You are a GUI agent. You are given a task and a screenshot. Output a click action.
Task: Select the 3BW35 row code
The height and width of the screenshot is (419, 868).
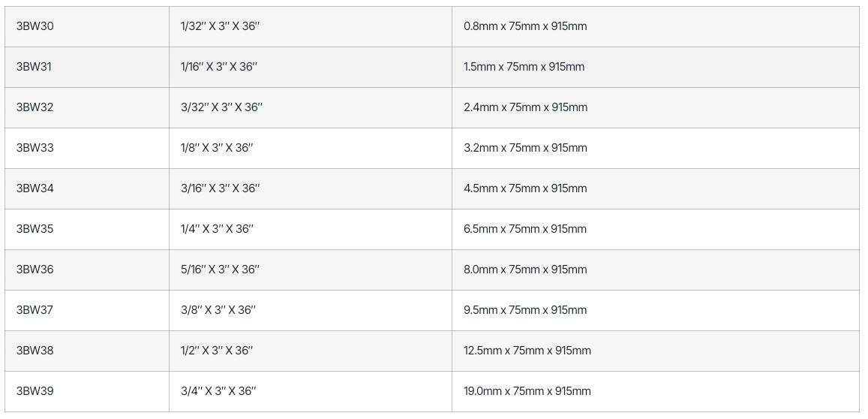tap(35, 229)
